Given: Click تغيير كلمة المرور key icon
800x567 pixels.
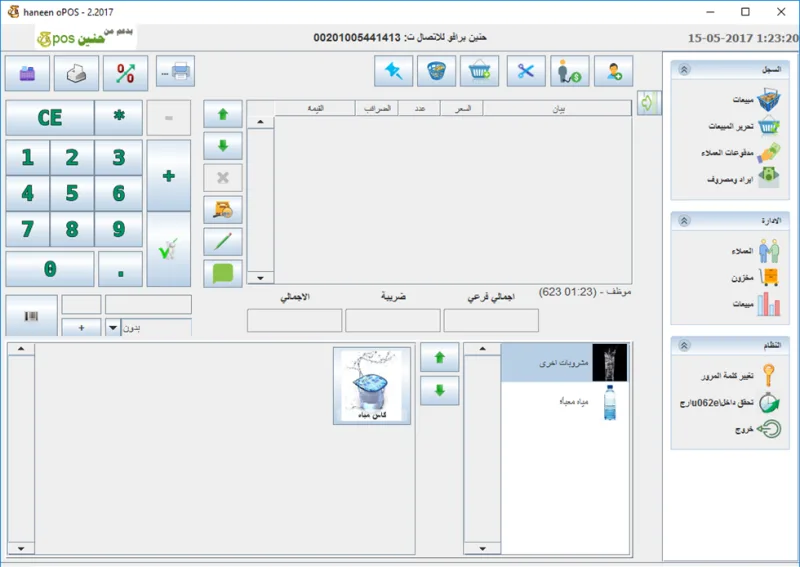Looking at the screenshot, I should click(x=768, y=376).
